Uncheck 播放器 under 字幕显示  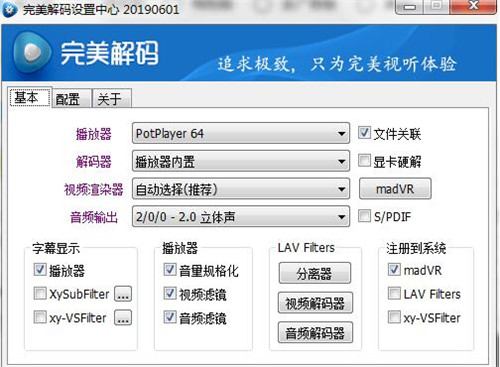pyautogui.click(x=40, y=270)
